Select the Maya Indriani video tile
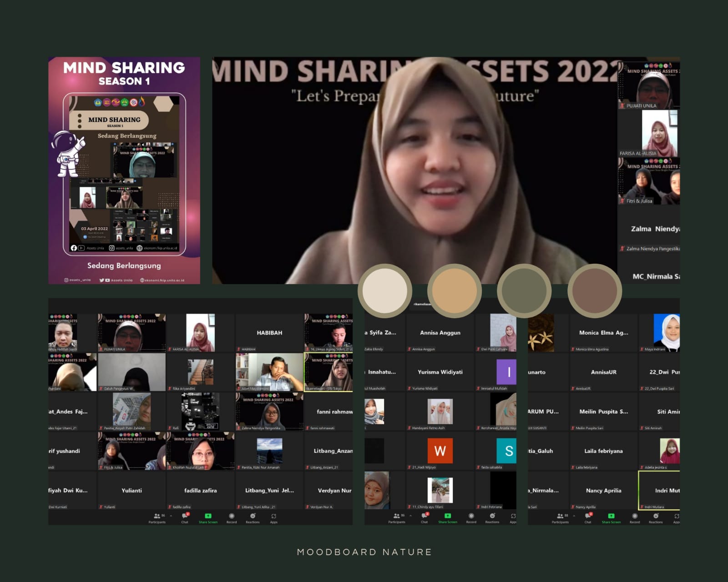 pos(659,333)
